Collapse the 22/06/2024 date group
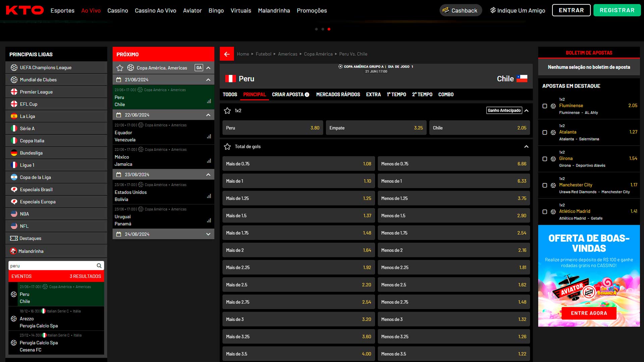This screenshot has width=644, height=362. point(208,115)
